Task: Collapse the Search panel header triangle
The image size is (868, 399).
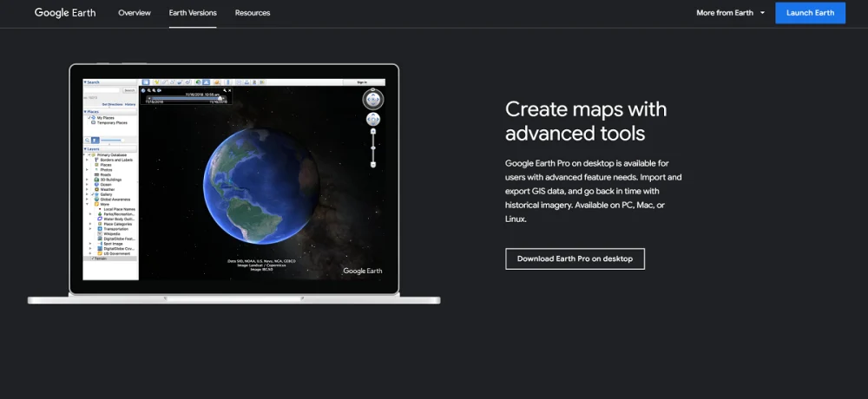Action: [x=85, y=82]
